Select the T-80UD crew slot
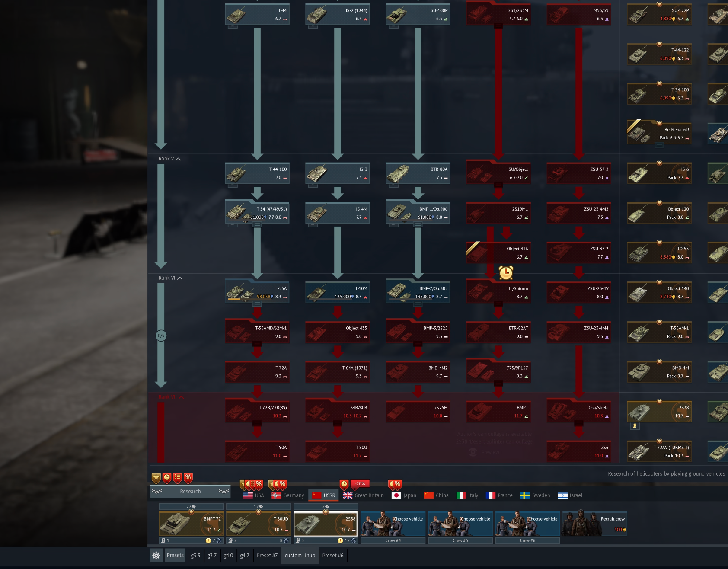Image resolution: width=728 pixels, height=569 pixels. coord(258,524)
